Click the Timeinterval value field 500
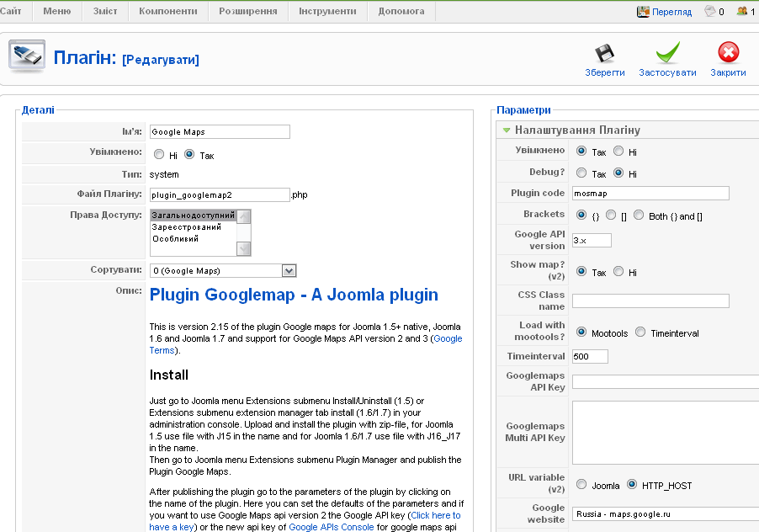This screenshot has height=532, width=759. click(x=590, y=356)
